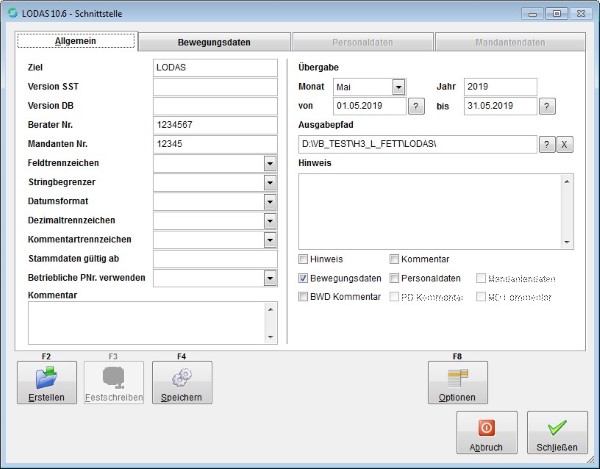Tick the BWD Kommentar checkbox
This screenshot has height=469, width=600.
(x=304, y=297)
